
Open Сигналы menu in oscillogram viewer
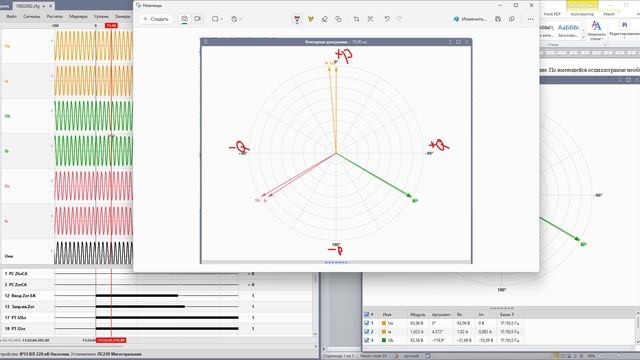click(x=31, y=16)
